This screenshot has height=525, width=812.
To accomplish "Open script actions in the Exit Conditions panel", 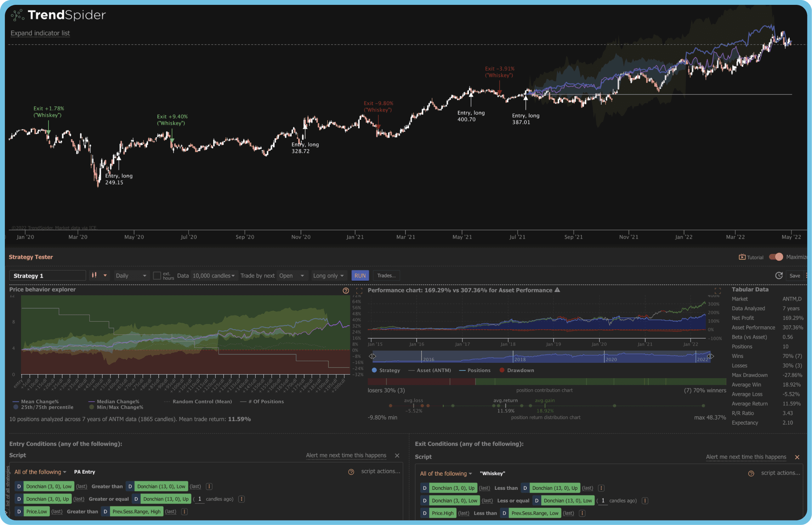I will [780, 473].
